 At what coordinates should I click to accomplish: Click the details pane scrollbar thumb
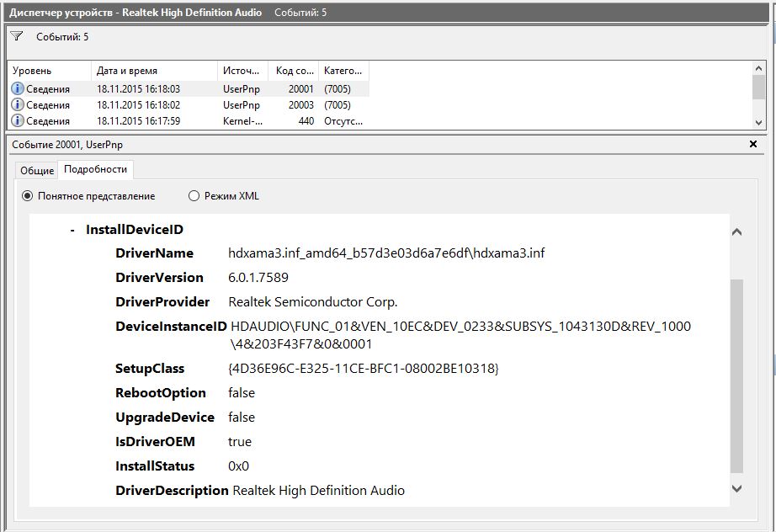pyautogui.click(x=736, y=376)
